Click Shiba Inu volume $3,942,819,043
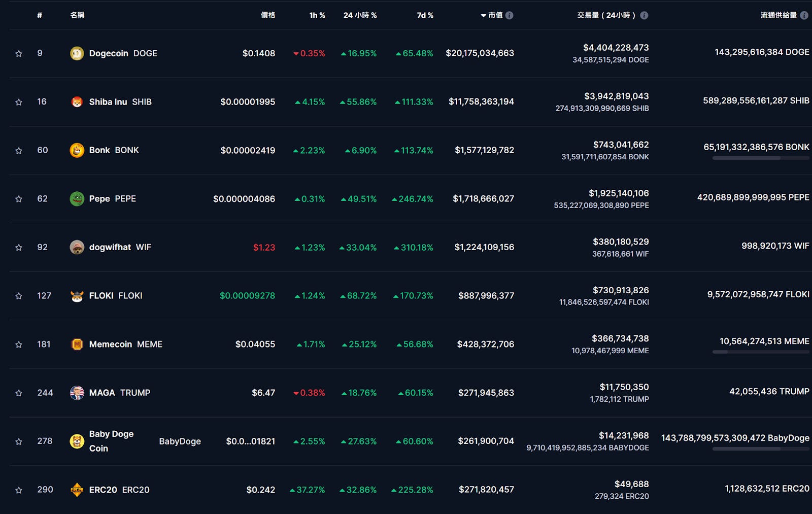The image size is (812, 514). [x=616, y=96]
